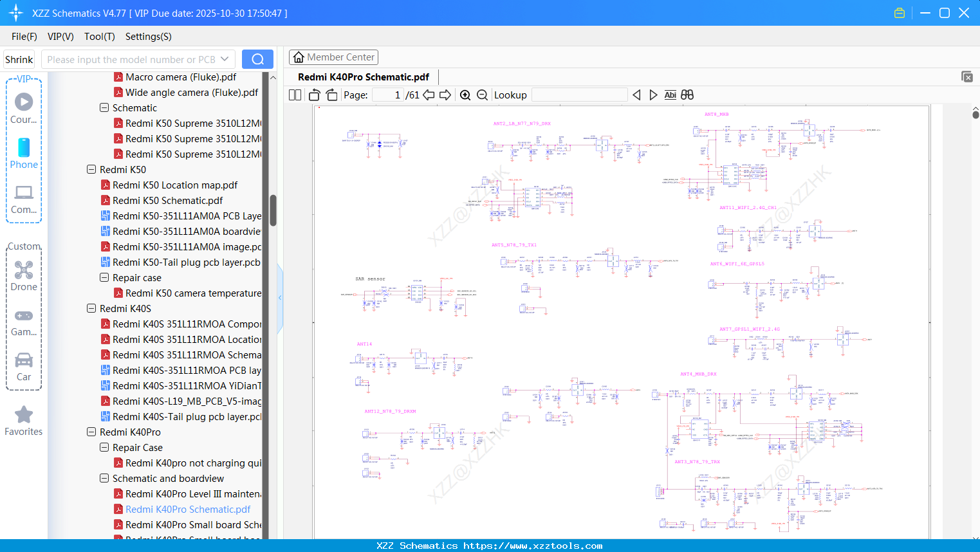Open the model number dropdown arrow
Viewport: 980px width, 552px height.
[225, 59]
